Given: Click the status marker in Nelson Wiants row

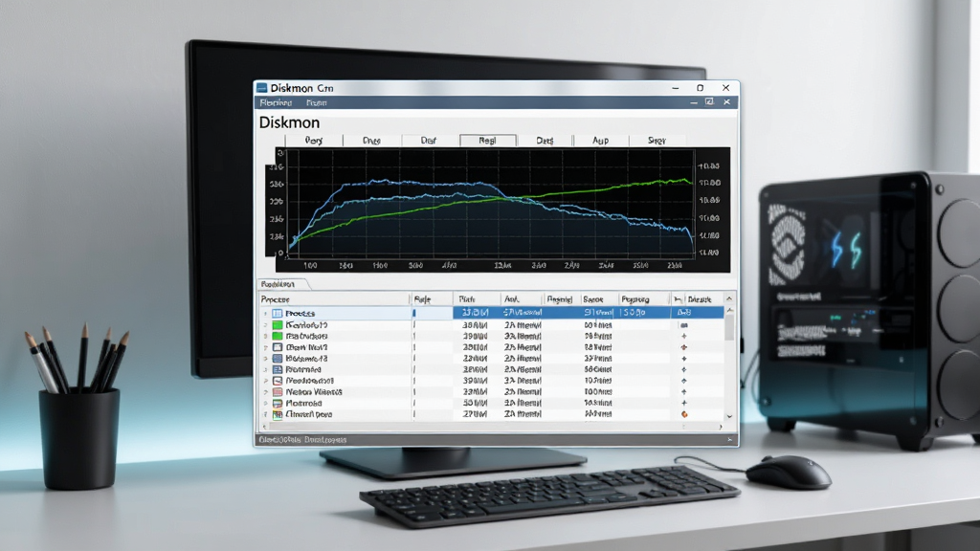Looking at the screenshot, I should (x=684, y=392).
